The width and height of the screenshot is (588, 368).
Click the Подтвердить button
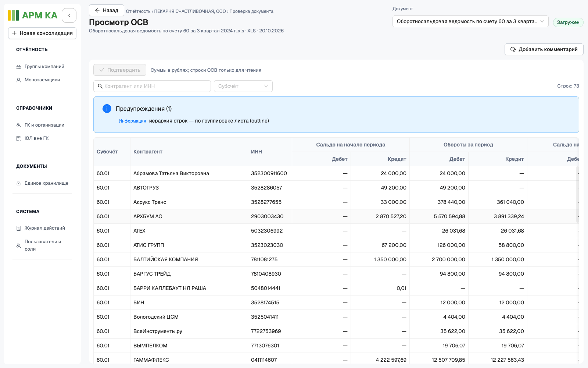click(x=120, y=70)
